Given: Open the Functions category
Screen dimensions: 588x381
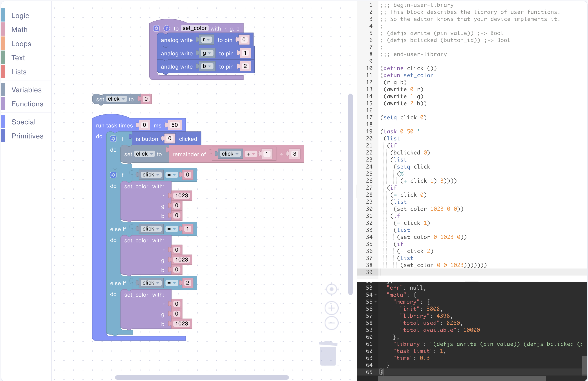Looking at the screenshot, I should coord(27,104).
